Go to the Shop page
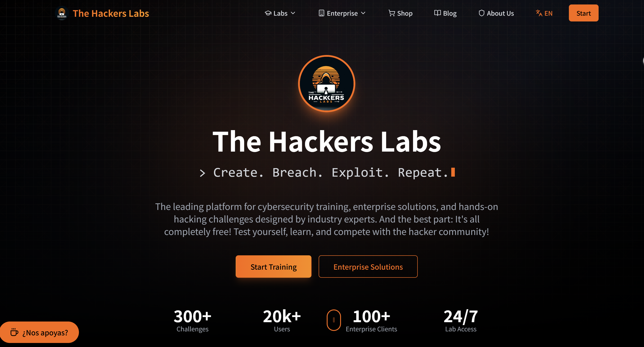 pyautogui.click(x=400, y=13)
